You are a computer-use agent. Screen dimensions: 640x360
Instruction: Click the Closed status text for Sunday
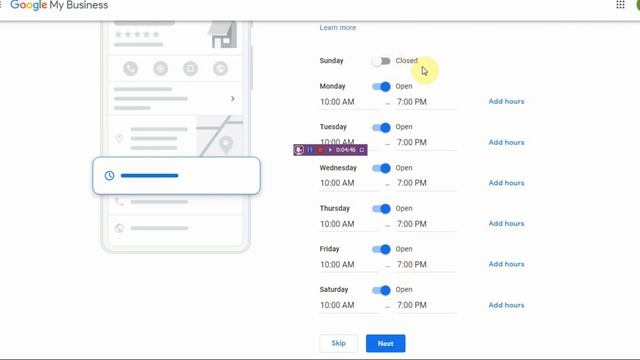click(x=407, y=61)
